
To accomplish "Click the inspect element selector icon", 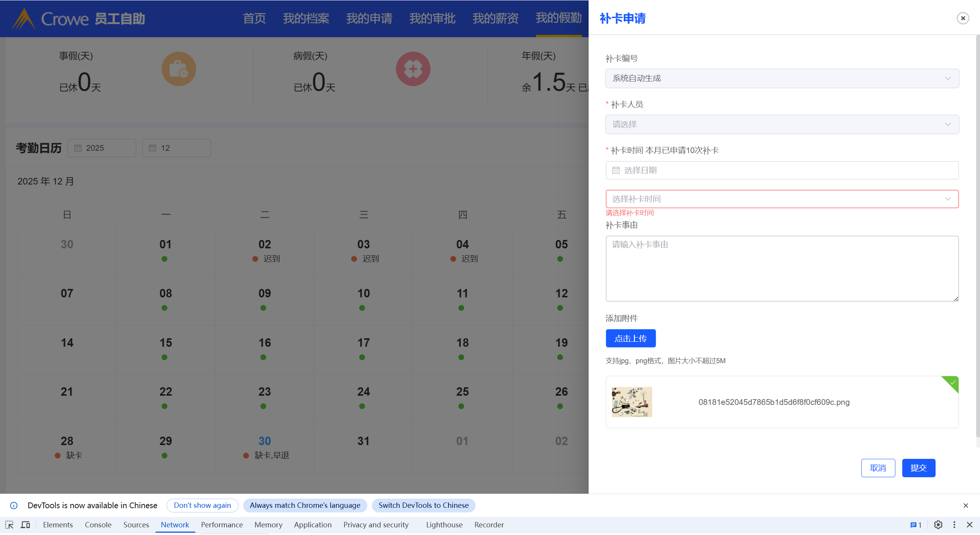I will point(9,525).
